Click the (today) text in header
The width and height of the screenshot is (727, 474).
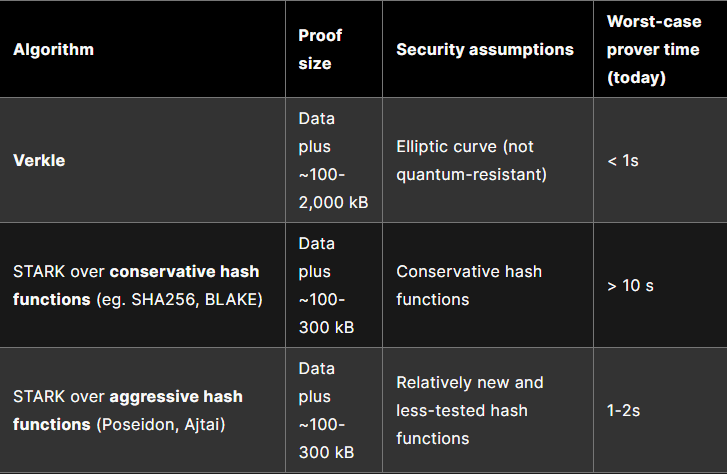[x=639, y=77]
